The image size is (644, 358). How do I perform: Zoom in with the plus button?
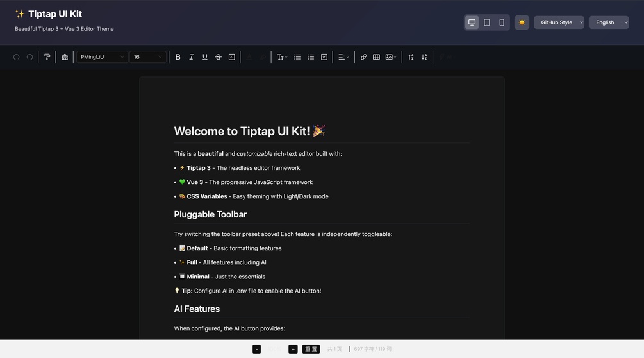pyautogui.click(x=293, y=349)
